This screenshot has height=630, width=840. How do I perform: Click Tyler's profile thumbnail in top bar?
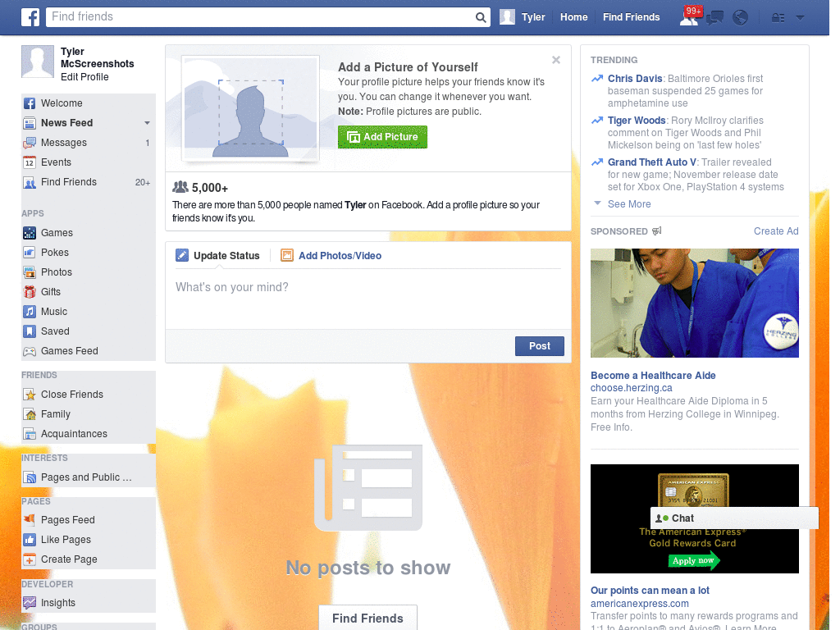click(x=507, y=17)
